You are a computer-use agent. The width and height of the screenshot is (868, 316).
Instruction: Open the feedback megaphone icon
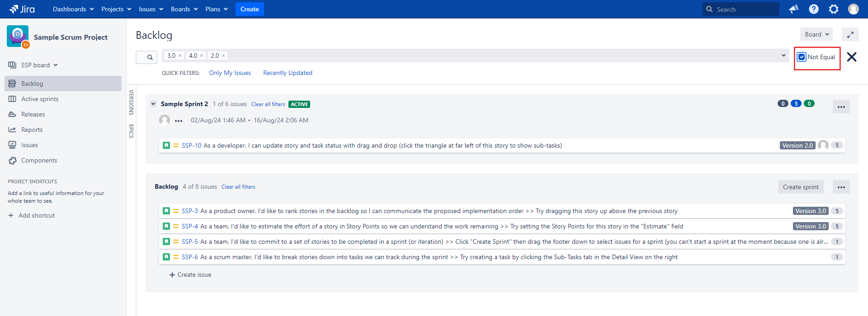coord(794,9)
